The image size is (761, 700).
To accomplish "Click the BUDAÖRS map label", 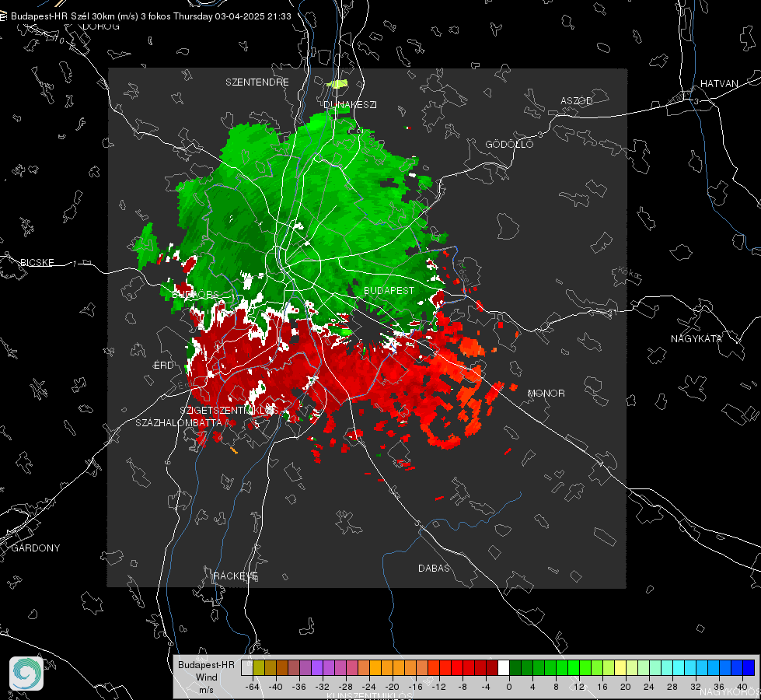I will 196,294.
